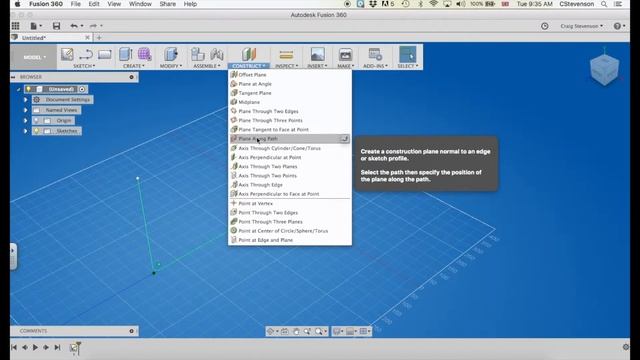
Task: Select the Extrude tool icon
Action: tap(126, 54)
